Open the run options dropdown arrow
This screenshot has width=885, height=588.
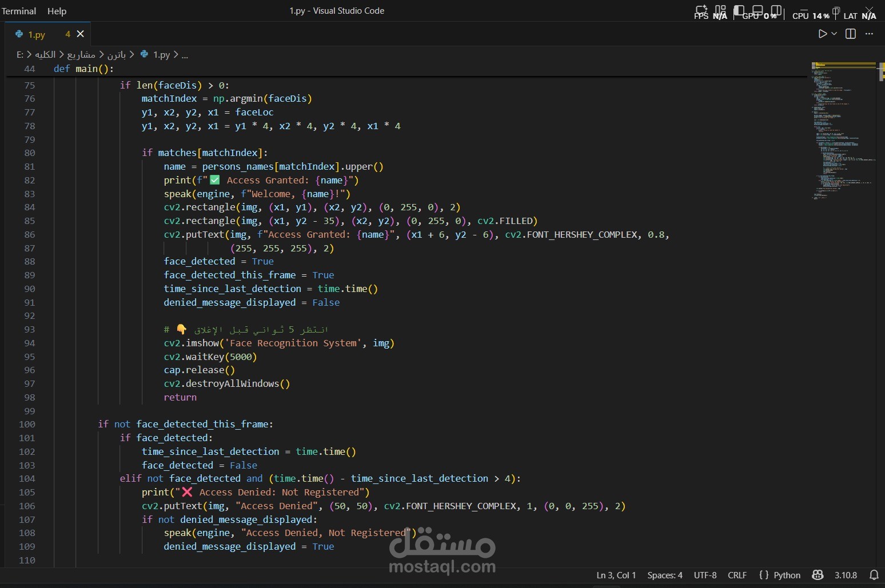point(834,34)
